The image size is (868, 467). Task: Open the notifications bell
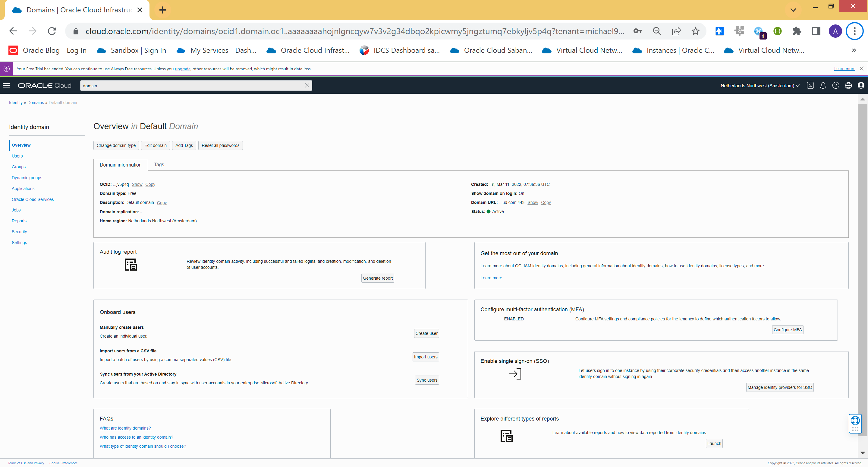click(823, 85)
